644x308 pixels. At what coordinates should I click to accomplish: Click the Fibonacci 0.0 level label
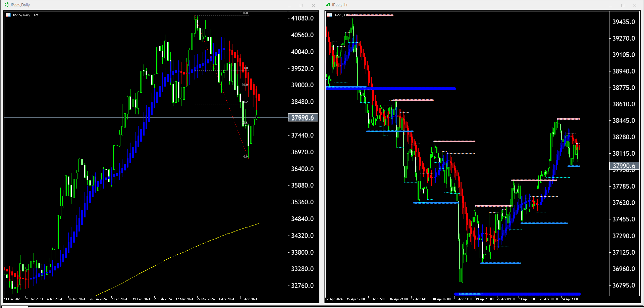click(x=246, y=157)
